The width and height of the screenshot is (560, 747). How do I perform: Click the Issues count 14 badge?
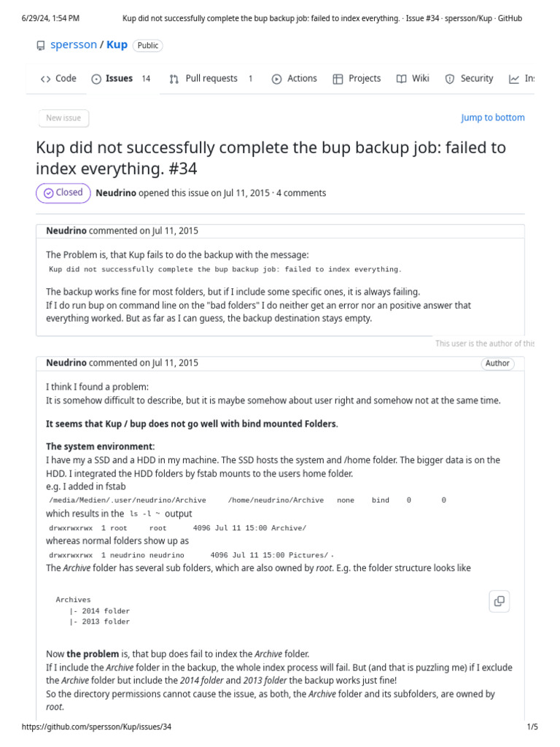(x=146, y=79)
